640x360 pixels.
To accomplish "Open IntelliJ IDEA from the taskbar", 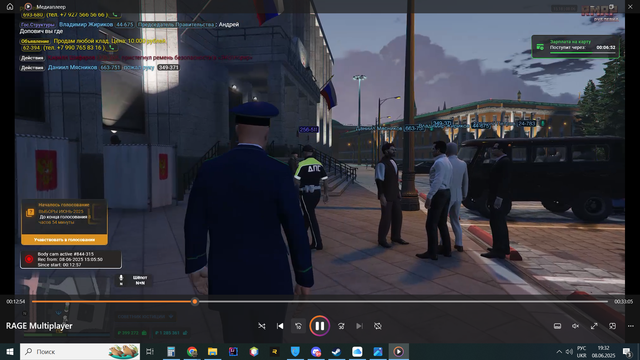I will point(233,351).
